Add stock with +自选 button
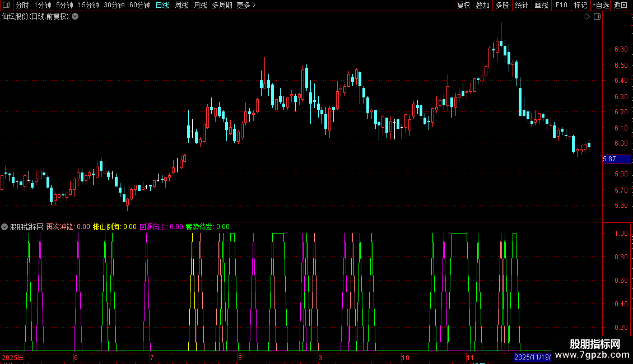 601,5
